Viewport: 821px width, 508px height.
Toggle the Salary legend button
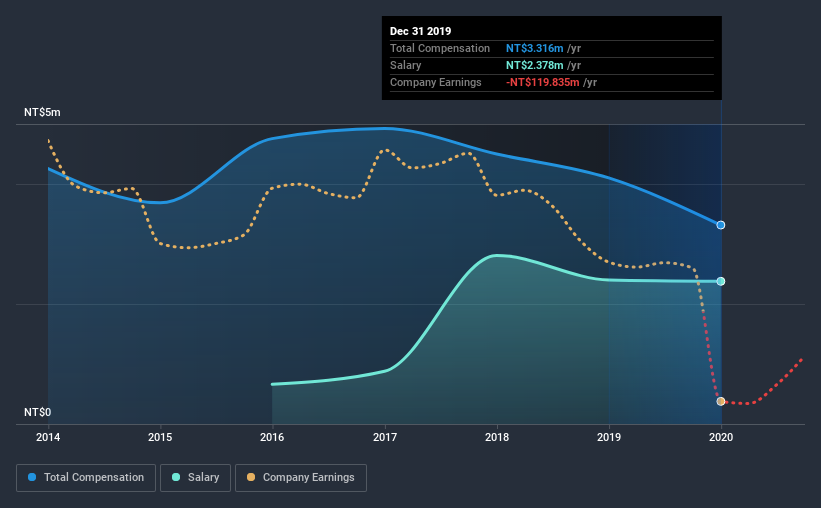click(195, 478)
